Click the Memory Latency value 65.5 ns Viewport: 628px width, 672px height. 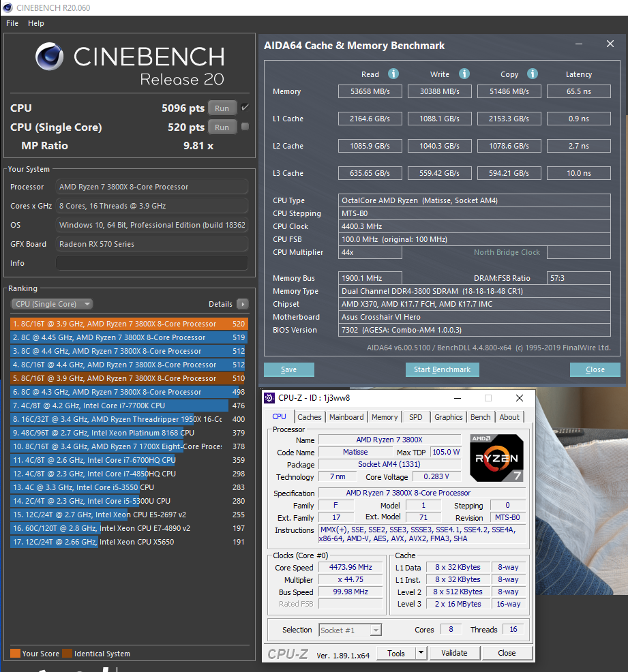(579, 91)
